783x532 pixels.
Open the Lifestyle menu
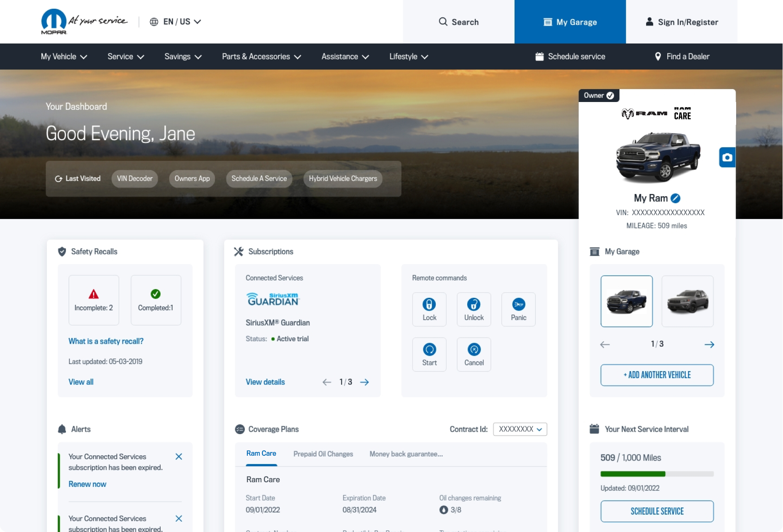tap(408, 56)
